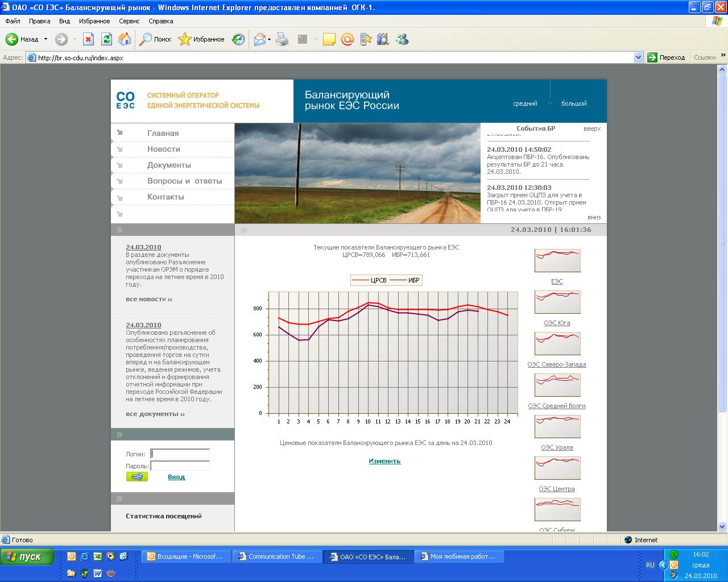Click the Print toolbar icon
The image size is (728, 582).
(282, 39)
